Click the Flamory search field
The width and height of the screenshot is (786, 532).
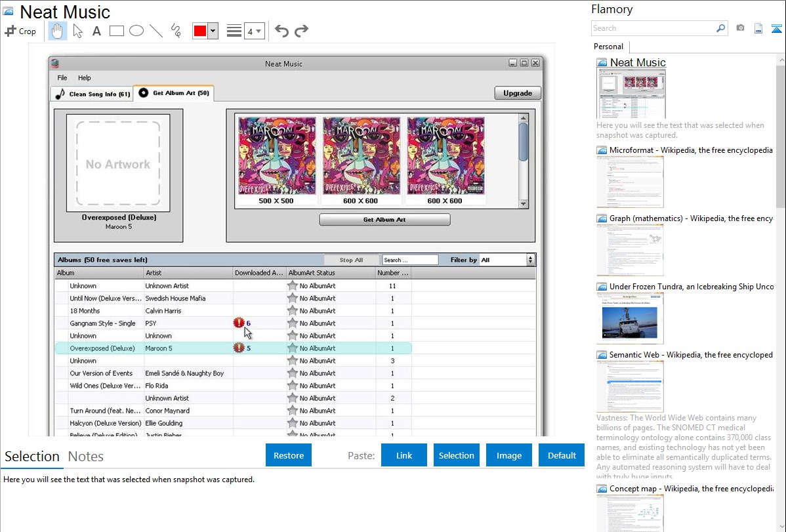pos(653,28)
